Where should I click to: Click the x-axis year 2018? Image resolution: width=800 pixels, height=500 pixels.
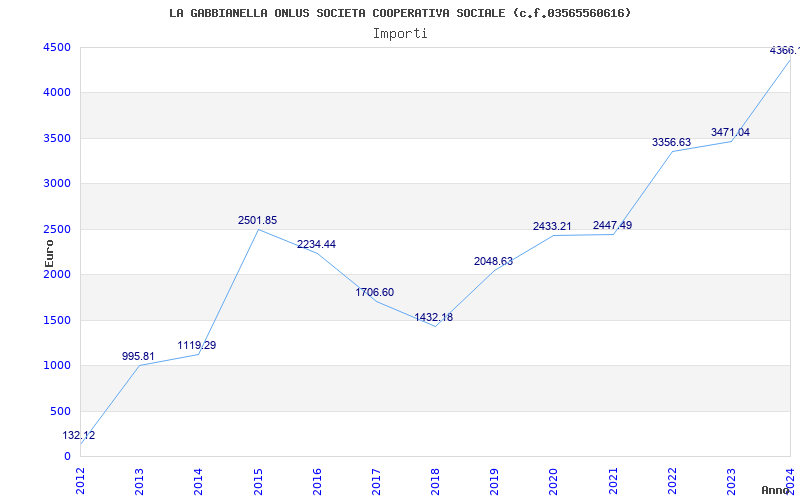click(435, 481)
